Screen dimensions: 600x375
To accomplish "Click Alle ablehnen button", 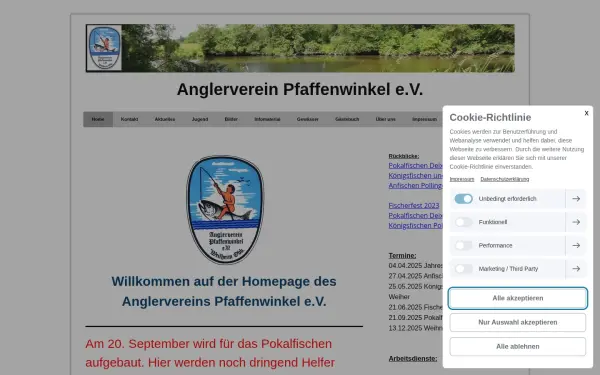I will [518, 347].
